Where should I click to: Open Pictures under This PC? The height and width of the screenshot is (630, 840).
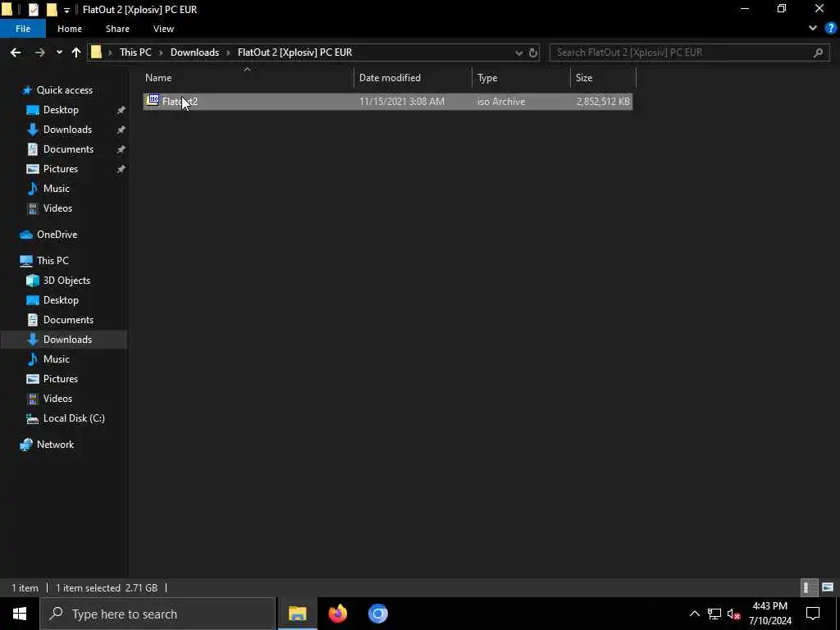pyautogui.click(x=60, y=379)
